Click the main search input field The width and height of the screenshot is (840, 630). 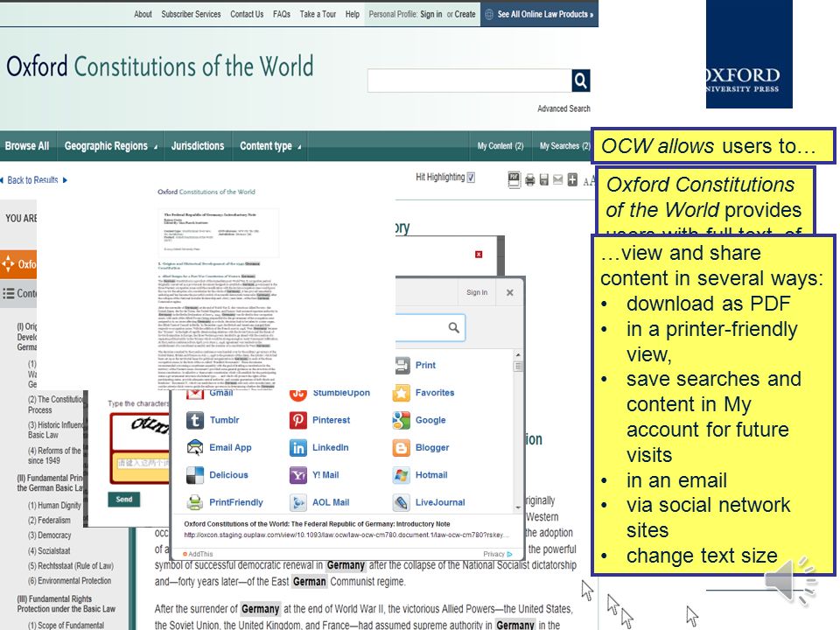click(x=469, y=80)
